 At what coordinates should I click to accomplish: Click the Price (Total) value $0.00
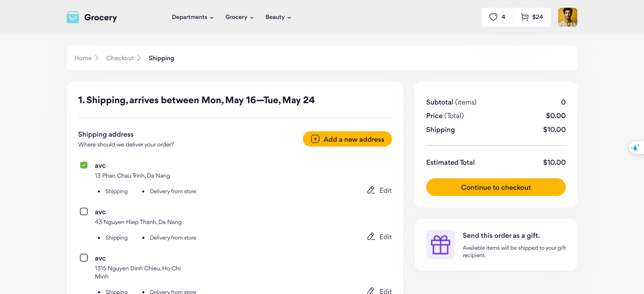pyautogui.click(x=556, y=116)
